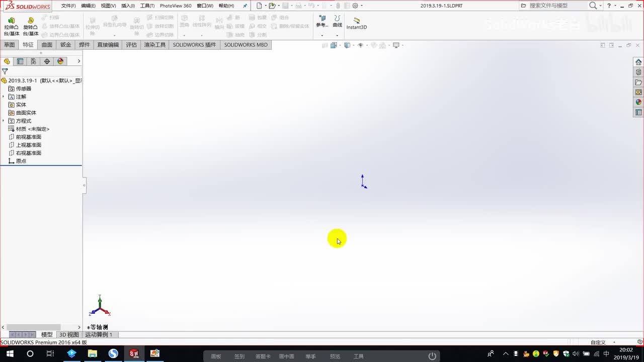
Task: Toggle the Instant3D button
Action: 357,23
